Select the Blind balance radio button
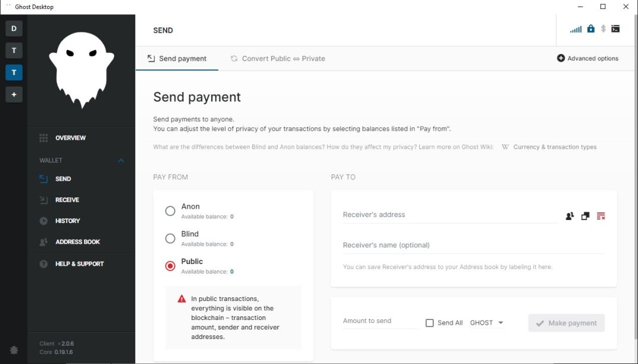This screenshot has width=638, height=364. coord(170,239)
